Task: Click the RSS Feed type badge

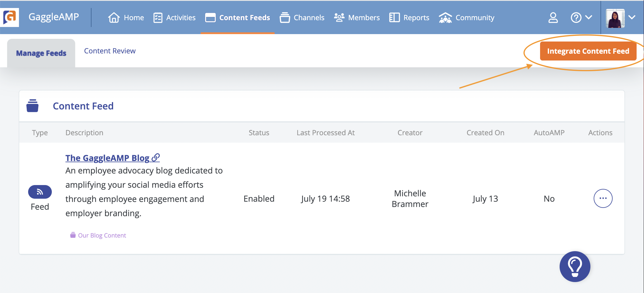Action: [40, 192]
